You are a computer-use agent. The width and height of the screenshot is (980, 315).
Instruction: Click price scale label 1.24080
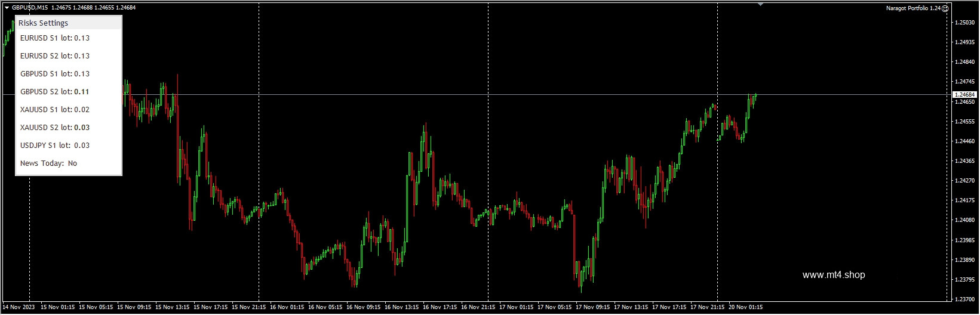[x=965, y=220]
